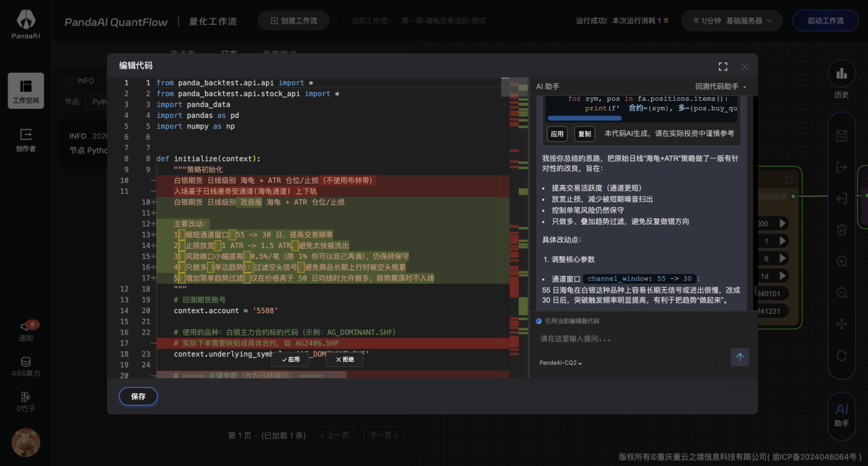868x466 pixels.
Task: Zoom out on the workflow canvas
Action: pos(842,293)
